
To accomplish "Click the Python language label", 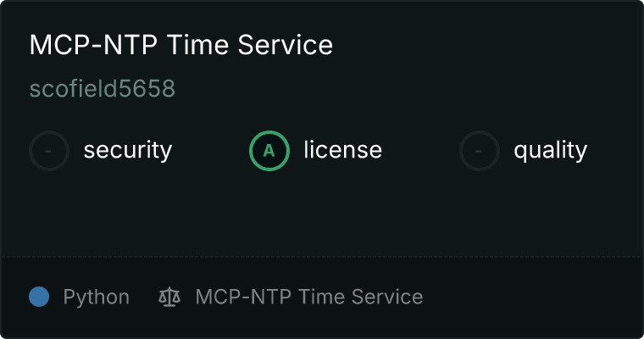I will pyautogui.click(x=96, y=297).
